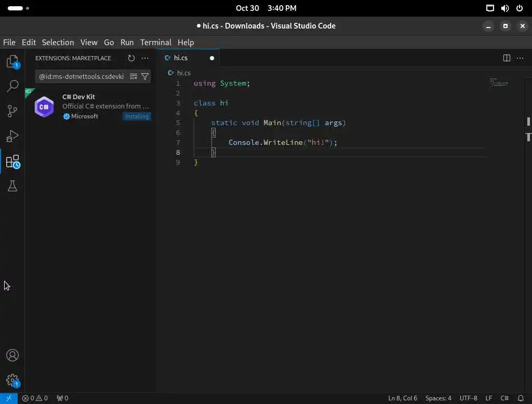Viewport: 532px width, 404px height.
Task: Open the Go menu
Action: coord(109,43)
